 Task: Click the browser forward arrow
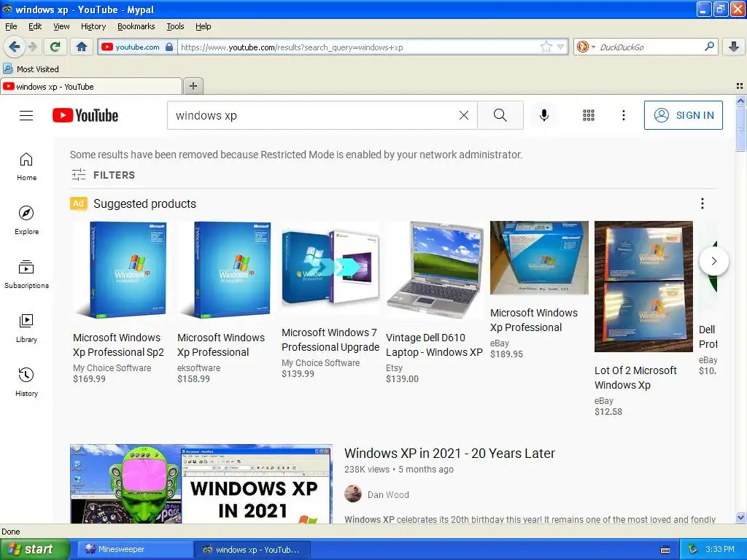(x=32, y=47)
